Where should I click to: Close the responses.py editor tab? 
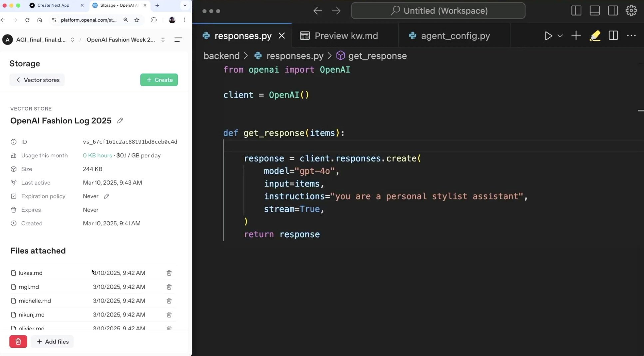pos(282,36)
